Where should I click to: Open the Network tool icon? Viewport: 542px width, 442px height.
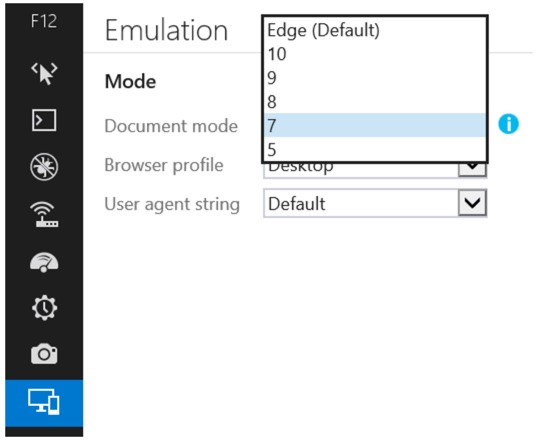pyautogui.click(x=44, y=214)
